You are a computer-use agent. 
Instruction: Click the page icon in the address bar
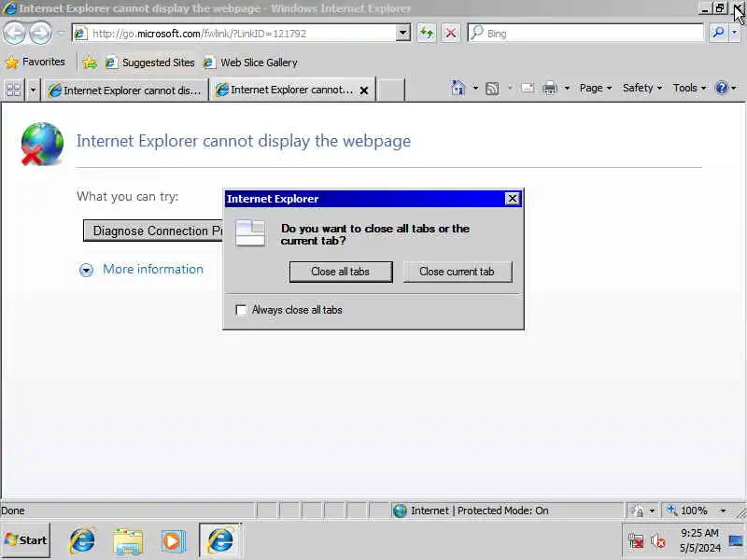[x=80, y=34]
